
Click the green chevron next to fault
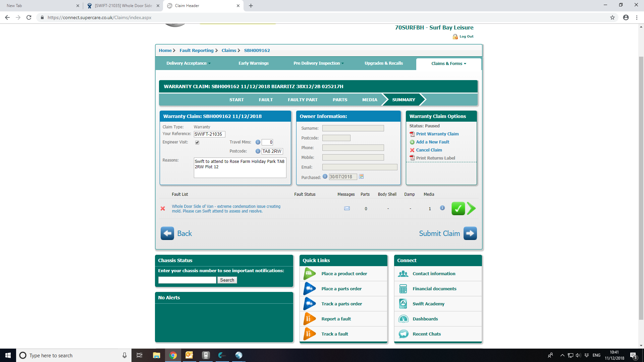[x=471, y=208]
